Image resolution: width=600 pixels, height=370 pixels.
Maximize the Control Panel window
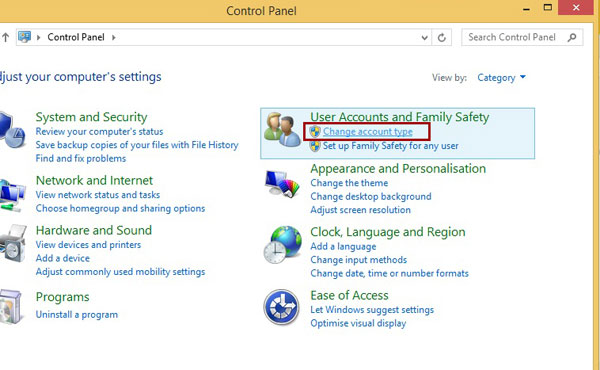(x=548, y=8)
